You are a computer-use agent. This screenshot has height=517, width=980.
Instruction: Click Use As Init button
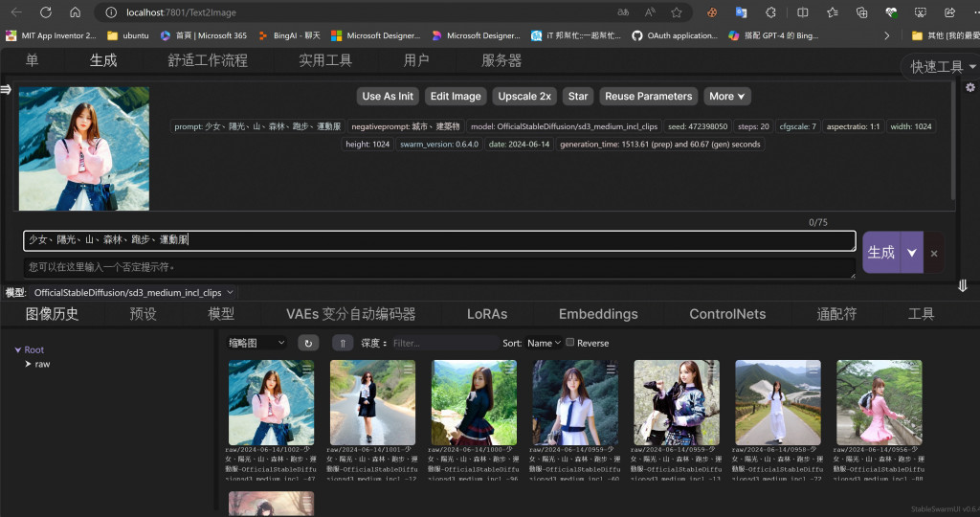388,97
